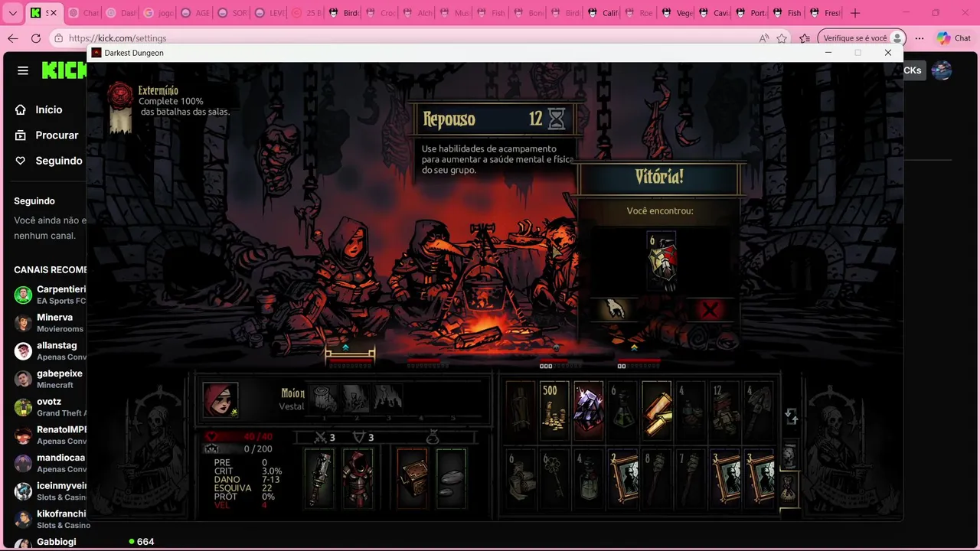Take all loot with the hand icon

[615, 309]
